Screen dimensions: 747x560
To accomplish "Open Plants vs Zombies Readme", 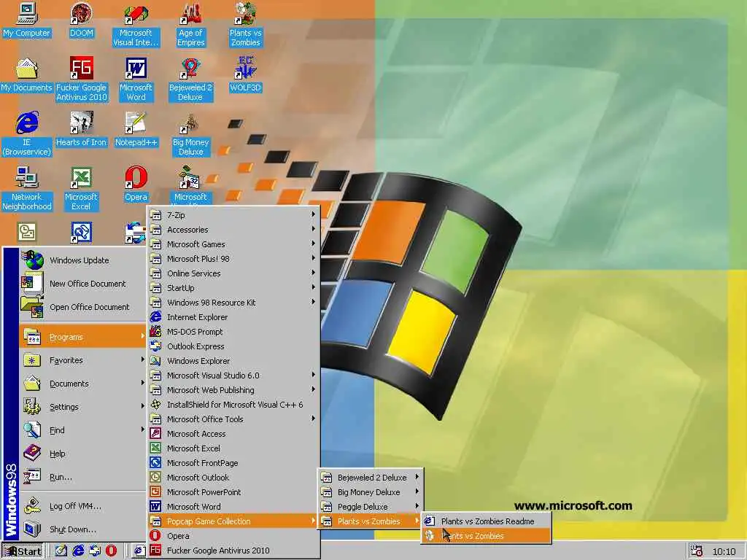I will coord(486,521).
